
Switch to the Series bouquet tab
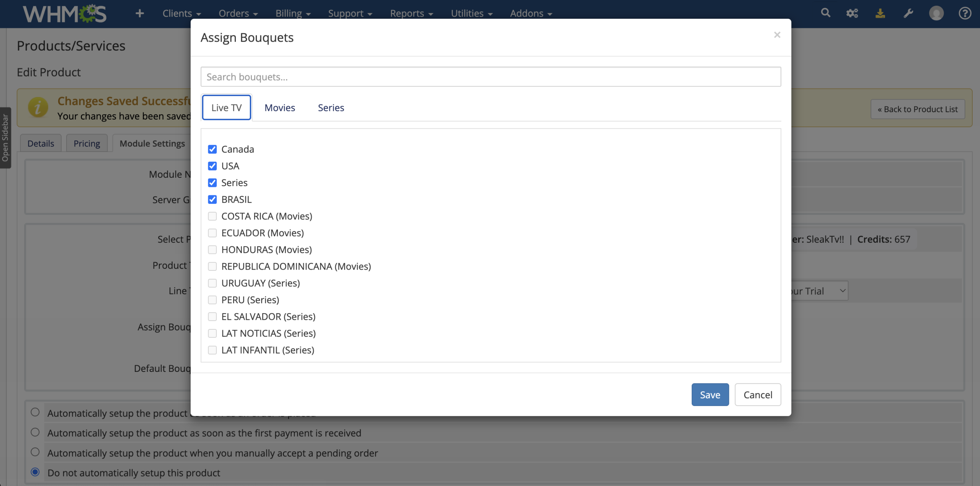[x=331, y=108]
